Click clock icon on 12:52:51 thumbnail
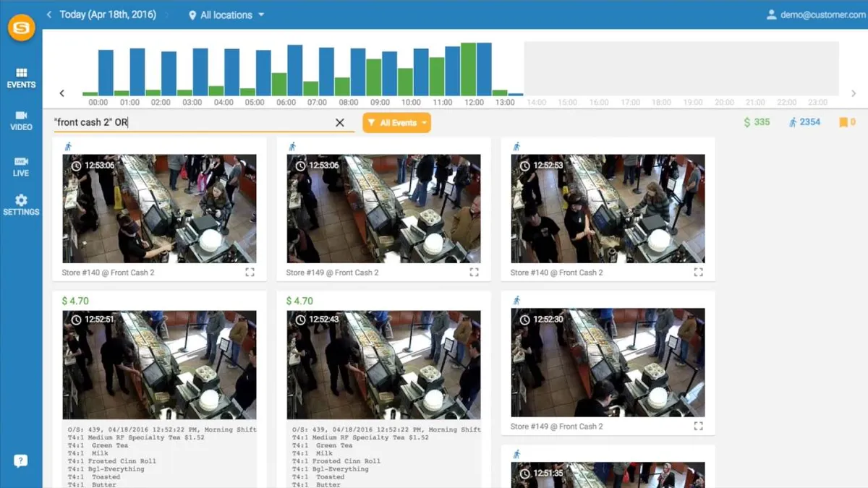The image size is (868, 488). click(76, 320)
